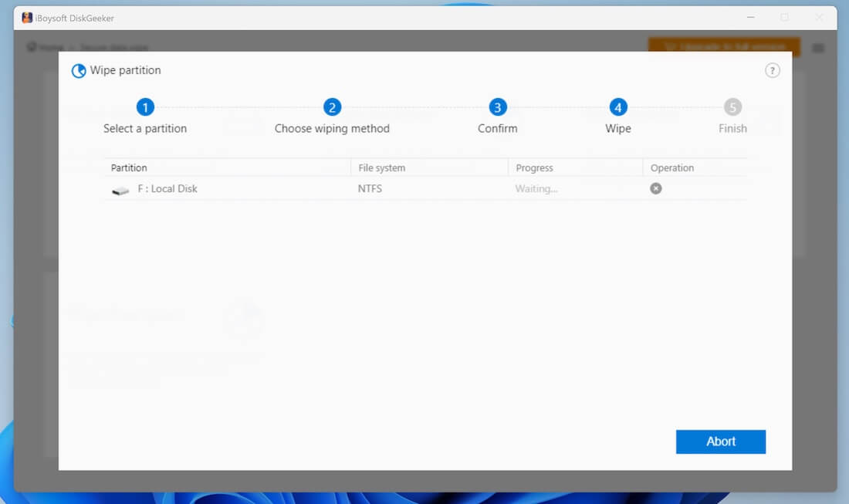Click the Wipe partition dialog icon
849x504 pixels.
79,71
